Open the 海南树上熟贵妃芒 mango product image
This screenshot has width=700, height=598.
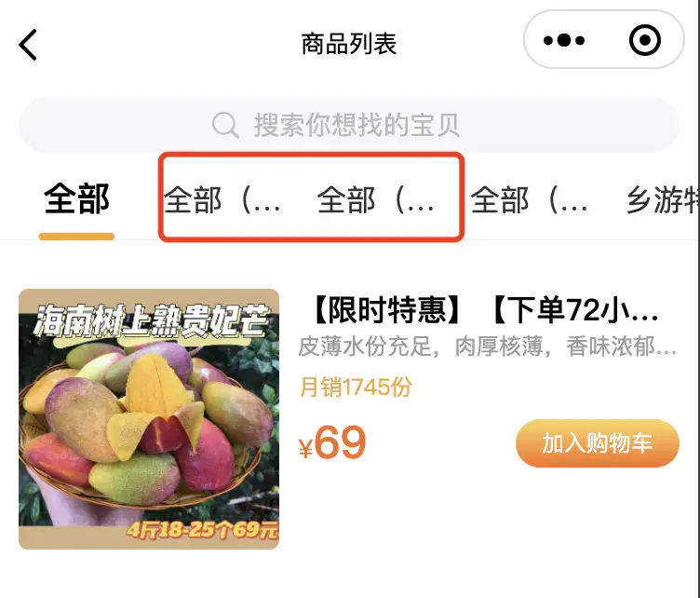tap(149, 419)
